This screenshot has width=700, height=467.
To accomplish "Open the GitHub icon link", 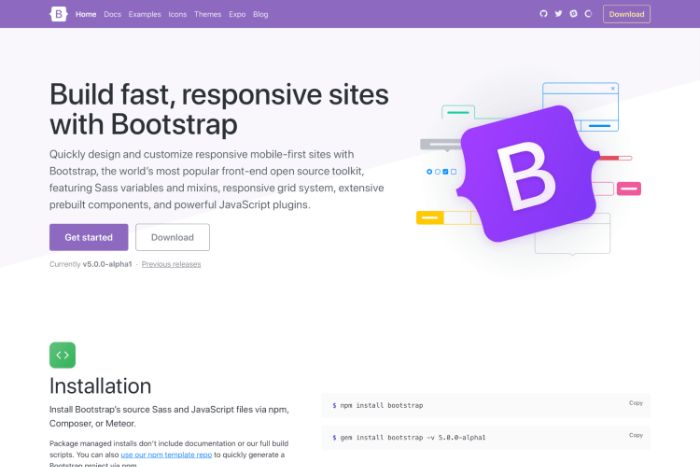I will pos(544,14).
